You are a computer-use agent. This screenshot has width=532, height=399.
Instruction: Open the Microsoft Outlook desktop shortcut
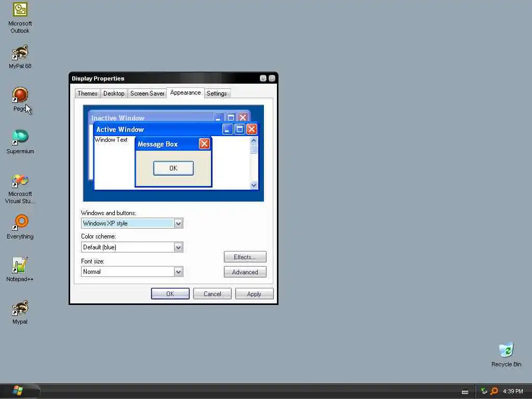(20, 18)
